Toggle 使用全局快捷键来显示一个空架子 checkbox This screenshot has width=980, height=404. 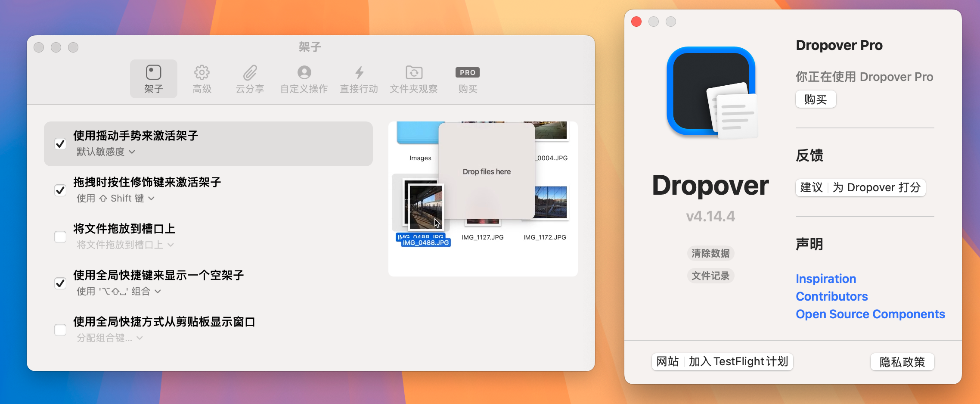click(x=60, y=283)
